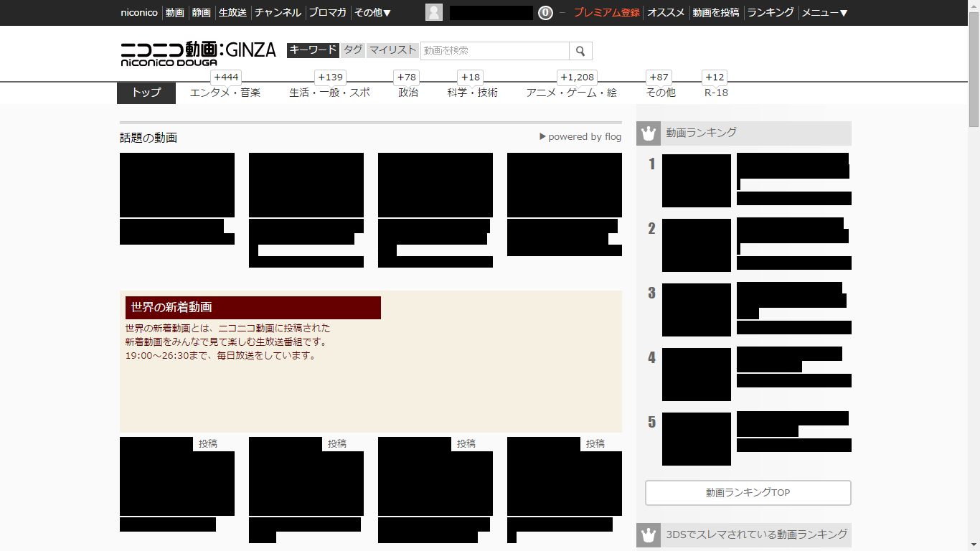Image resolution: width=980 pixels, height=551 pixels.
Task: Click the text 19:00～26:30まで、毎日放送をしています。
Action: click(221, 355)
